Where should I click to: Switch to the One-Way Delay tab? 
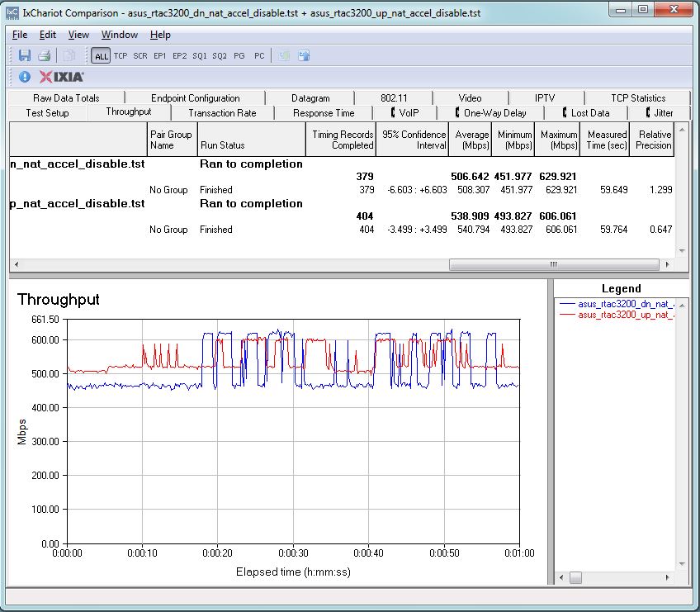coord(491,113)
